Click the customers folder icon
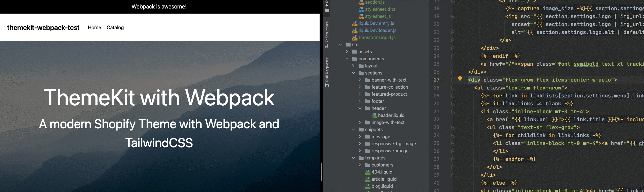 (368, 165)
